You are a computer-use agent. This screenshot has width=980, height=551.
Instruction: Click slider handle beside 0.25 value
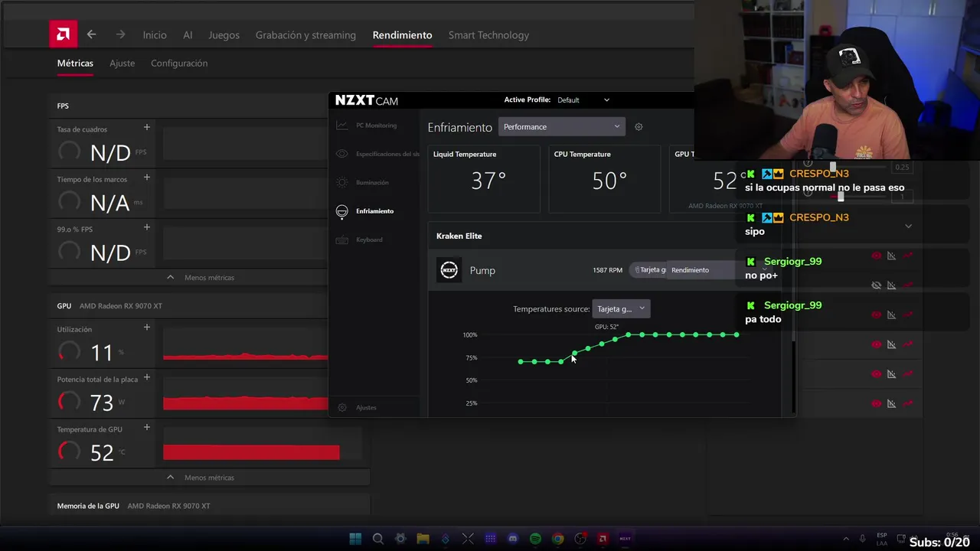click(833, 167)
